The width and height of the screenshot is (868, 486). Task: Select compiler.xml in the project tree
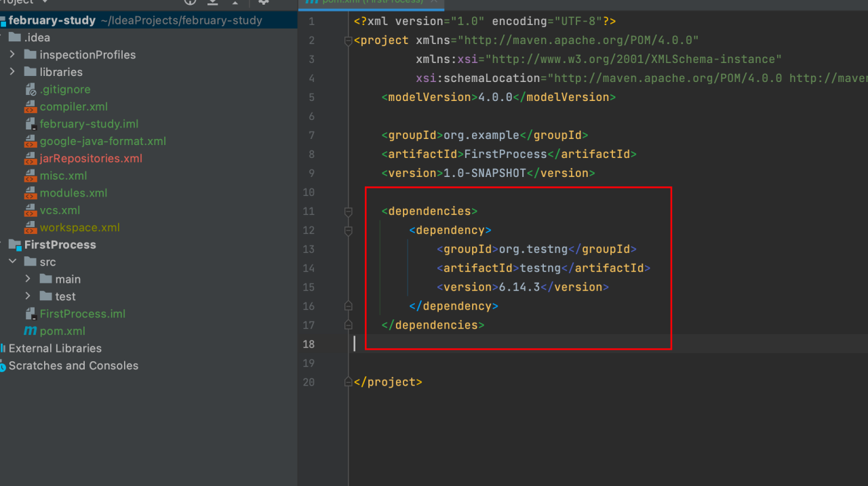pyautogui.click(x=73, y=106)
